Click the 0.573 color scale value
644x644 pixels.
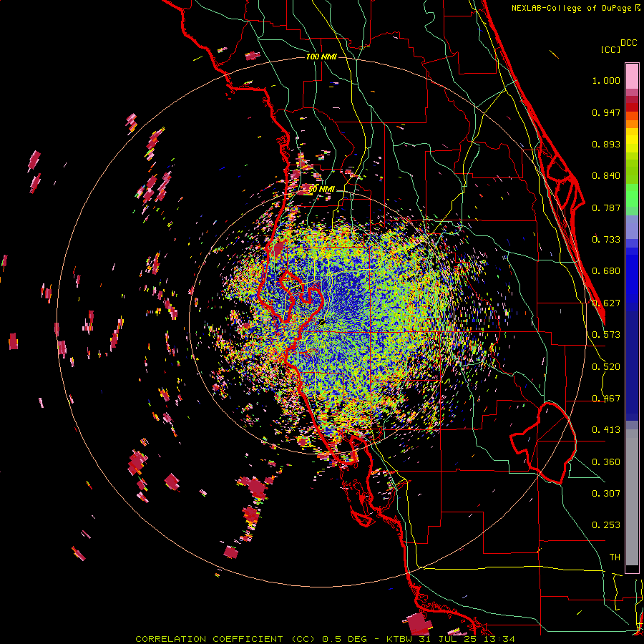(x=606, y=335)
